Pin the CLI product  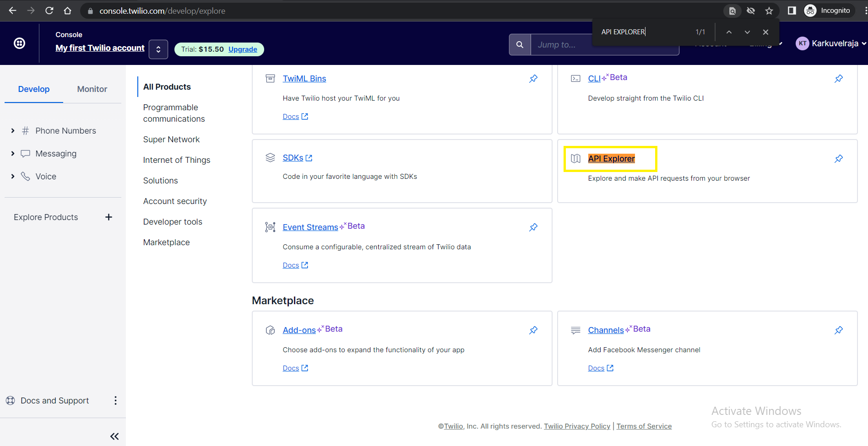(x=839, y=79)
